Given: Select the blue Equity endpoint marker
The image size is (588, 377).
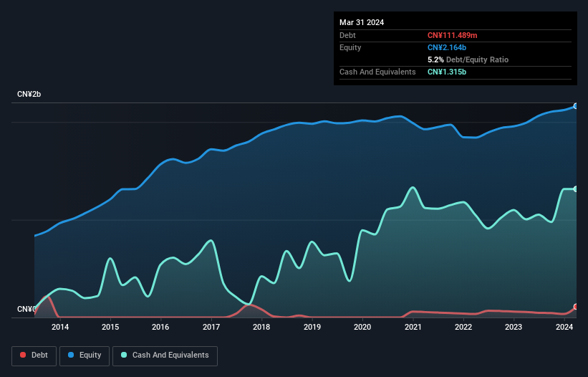Looking at the screenshot, I should [x=576, y=106].
